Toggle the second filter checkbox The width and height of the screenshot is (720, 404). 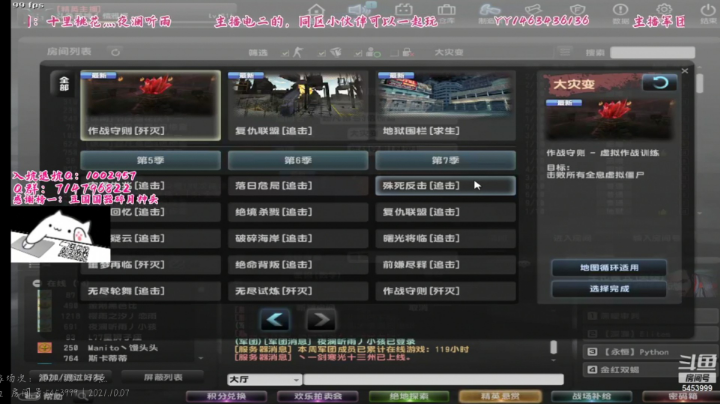tap(321, 53)
